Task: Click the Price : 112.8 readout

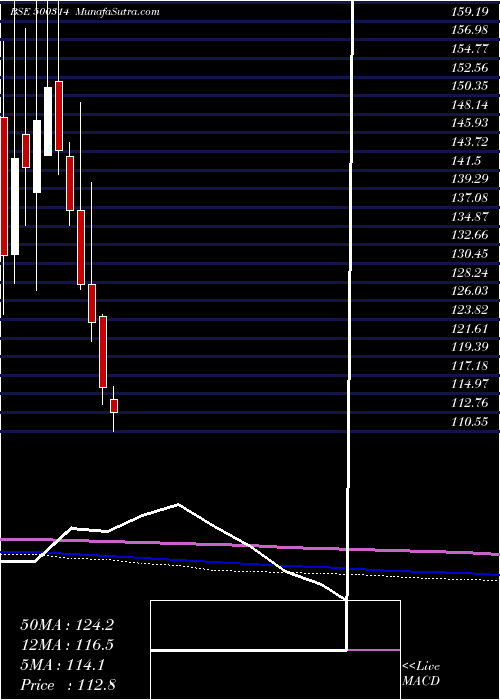Action: pyautogui.click(x=68, y=685)
